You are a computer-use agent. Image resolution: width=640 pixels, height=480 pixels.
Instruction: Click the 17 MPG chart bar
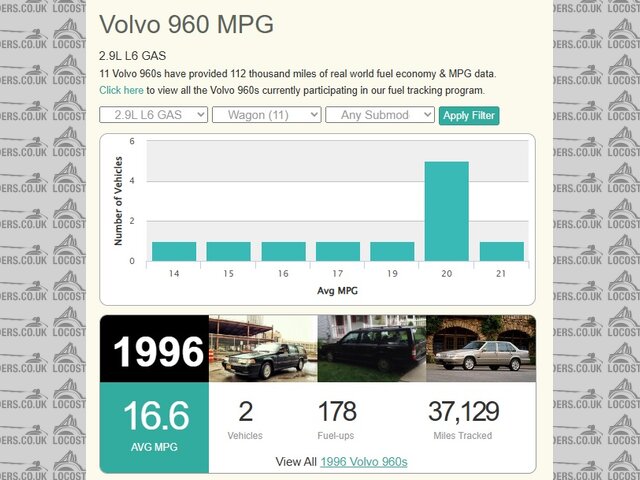[337, 251]
